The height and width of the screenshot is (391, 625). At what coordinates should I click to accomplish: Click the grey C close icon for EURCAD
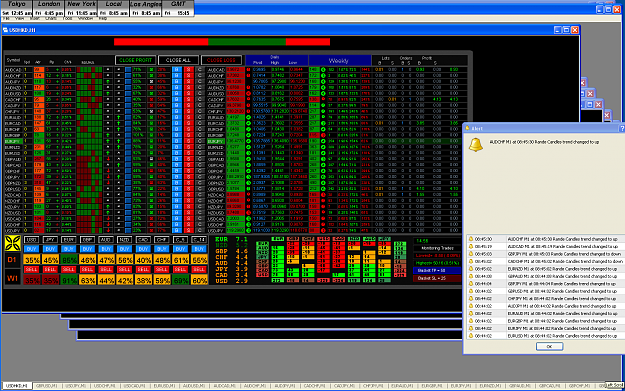click(200, 123)
